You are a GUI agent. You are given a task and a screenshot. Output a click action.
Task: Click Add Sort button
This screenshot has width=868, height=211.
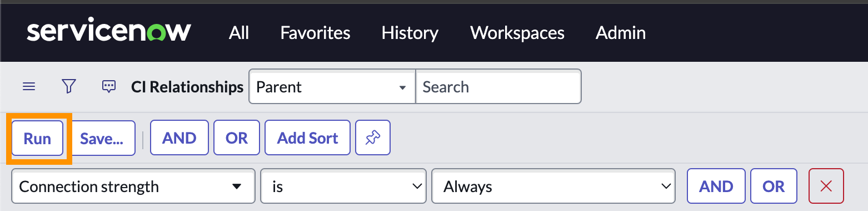pyautogui.click(x=308, y=138)
